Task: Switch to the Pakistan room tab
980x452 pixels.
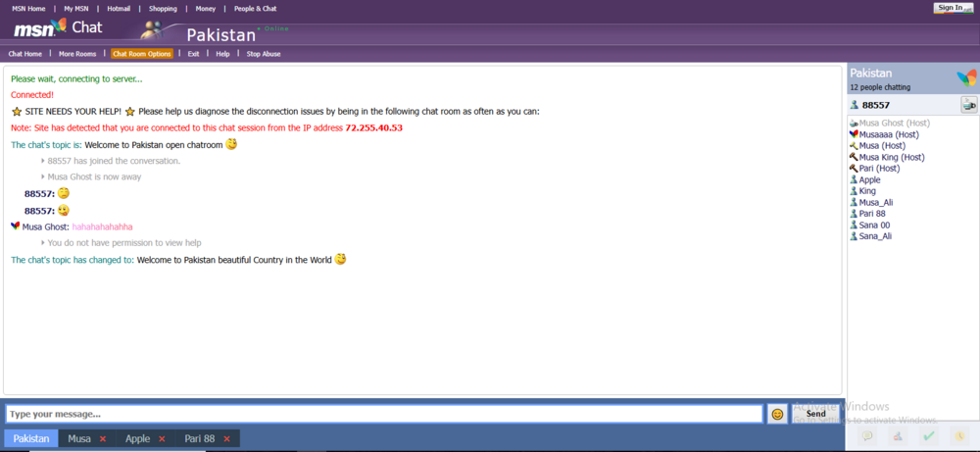Action: click(x=31, y=439)
